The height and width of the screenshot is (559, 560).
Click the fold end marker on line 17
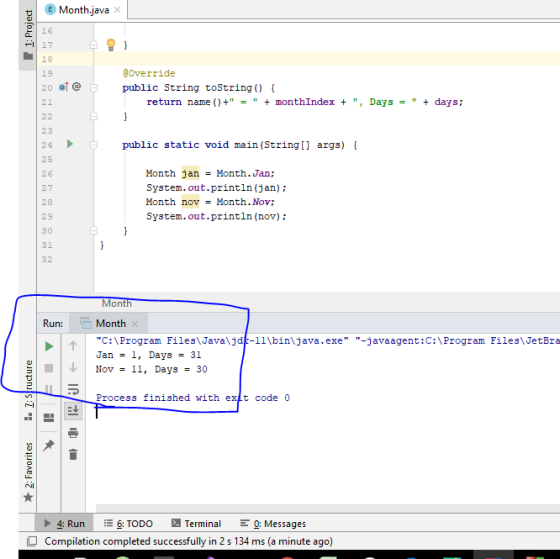(94, 45)
